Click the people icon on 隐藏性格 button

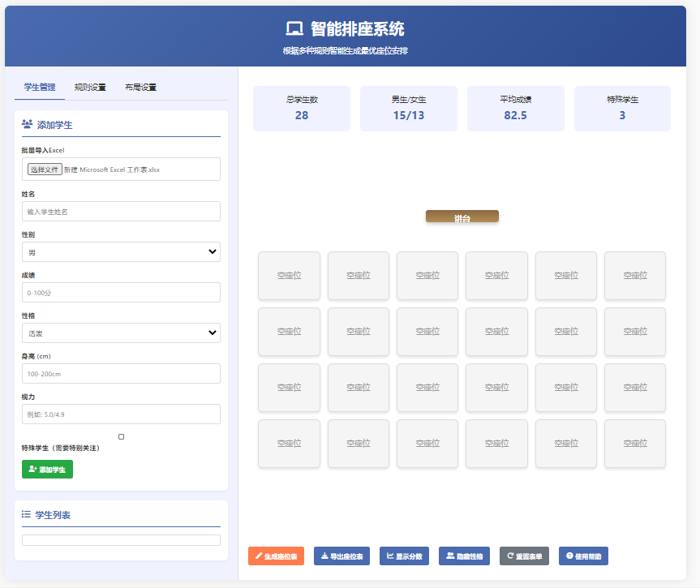pyautogui.click(x=451, y=556)
